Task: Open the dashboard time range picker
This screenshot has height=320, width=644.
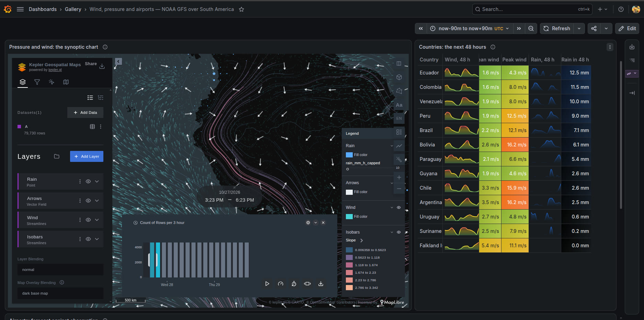Action: coord(470,28)
